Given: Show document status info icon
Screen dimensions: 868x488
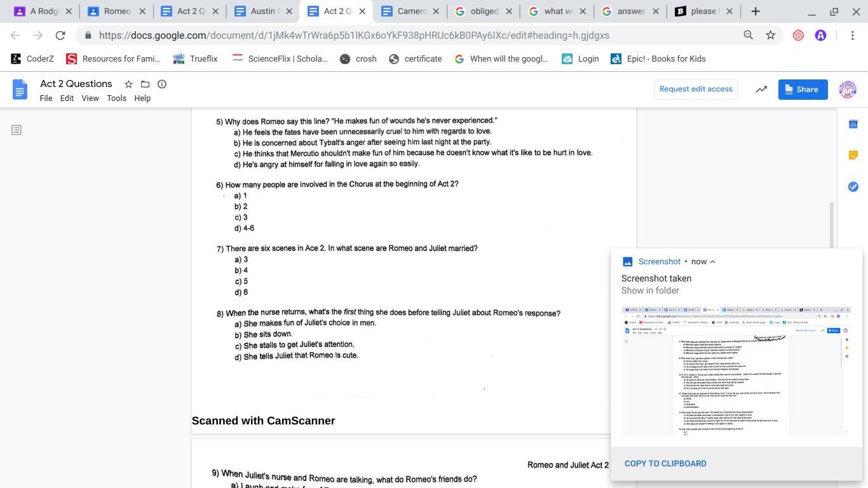Looking at the screenshot, I should coord(162,84).
